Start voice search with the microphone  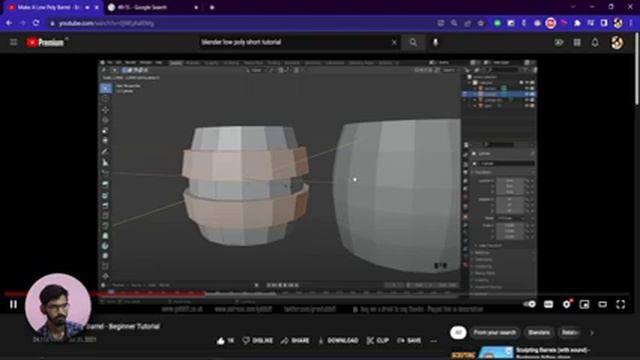click(x=436, y=42)
